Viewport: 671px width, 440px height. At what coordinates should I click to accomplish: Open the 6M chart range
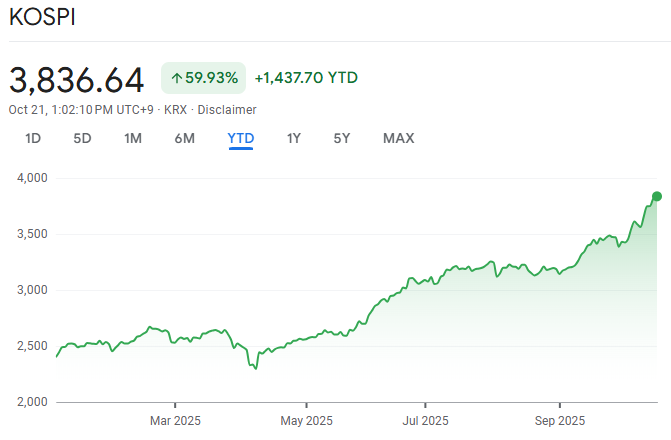[x=185, y=138]
